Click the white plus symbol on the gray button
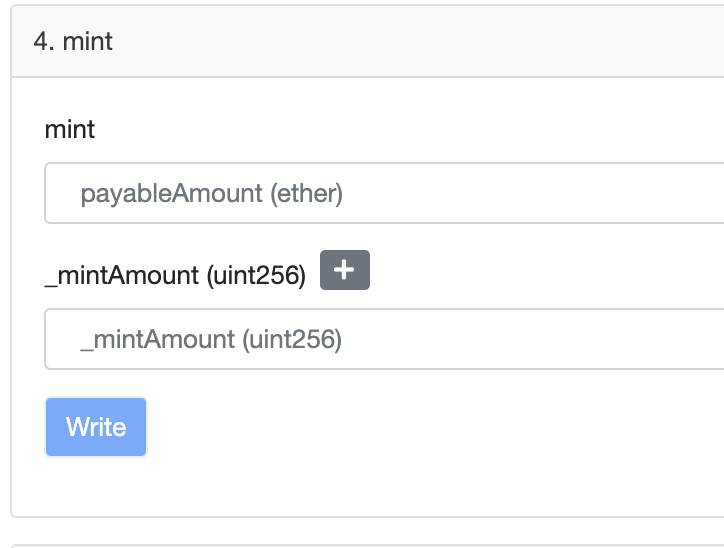Screen dimensions: 724x548 345,270
